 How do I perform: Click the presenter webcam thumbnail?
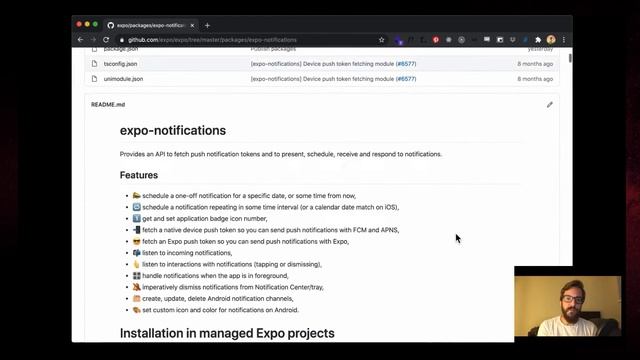point(568,306)
